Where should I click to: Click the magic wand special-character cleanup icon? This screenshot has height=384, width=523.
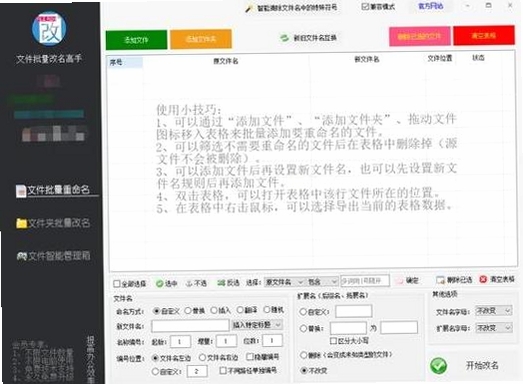click(249, 8)
